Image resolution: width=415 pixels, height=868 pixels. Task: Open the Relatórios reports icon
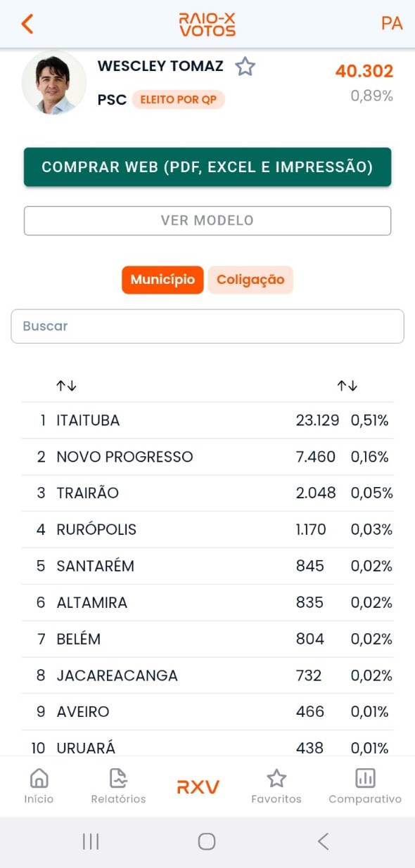tap(118, 778)
